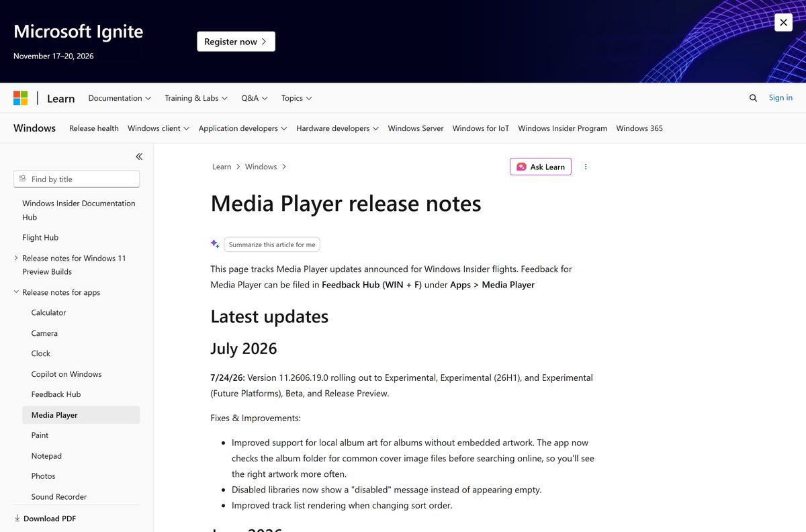Click the Latest updates heading
Viewport: 806px width, 532px height.
[x=269, y=316]
